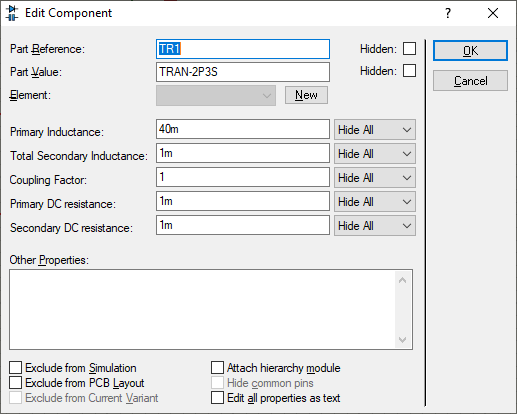Open Hide All dropdown for Primary DC resistance
Image resolution: width=517 pixels, height=414 pixels.
(375, 201)
